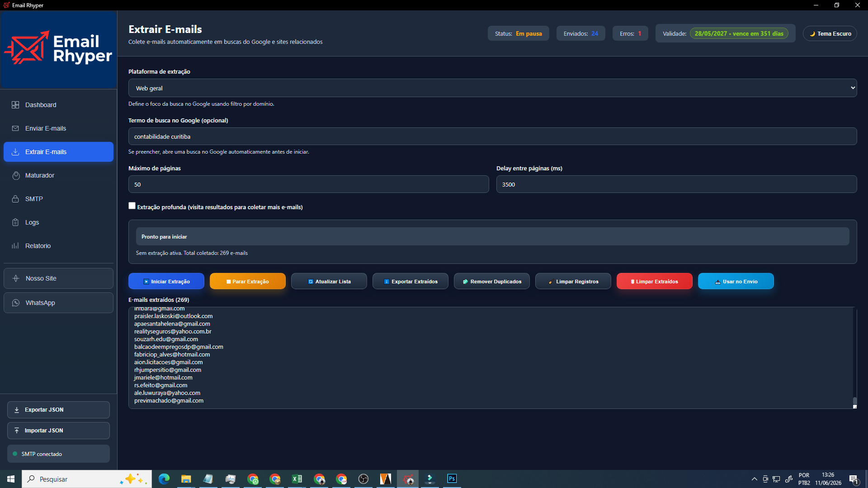The width and height of the screenshot is (868, 488).
Task: Click the Logs clipboard icon
Action: click(x=15, y=222)
